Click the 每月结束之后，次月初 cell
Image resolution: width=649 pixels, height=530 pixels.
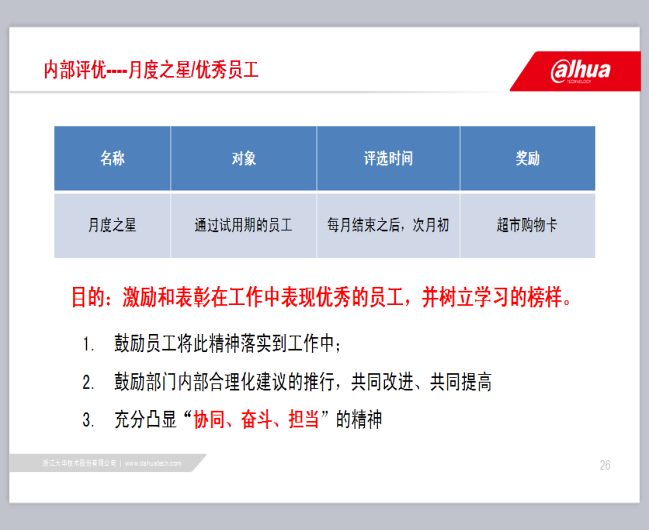click(x=388, y=225)
